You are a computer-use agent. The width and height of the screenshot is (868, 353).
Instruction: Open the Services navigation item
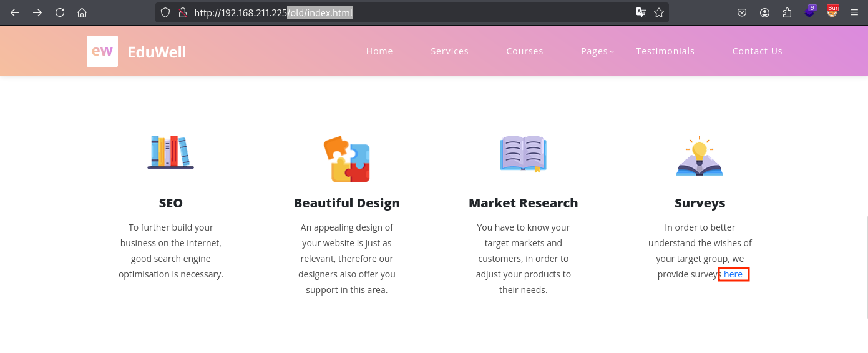click(449, 51)
